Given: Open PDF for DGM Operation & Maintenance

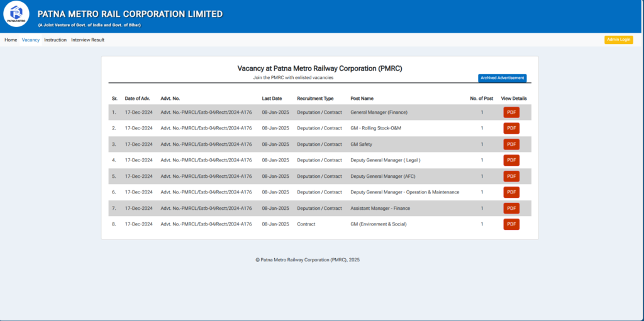Looking at the screenshot, I should [x=511, y=192].
